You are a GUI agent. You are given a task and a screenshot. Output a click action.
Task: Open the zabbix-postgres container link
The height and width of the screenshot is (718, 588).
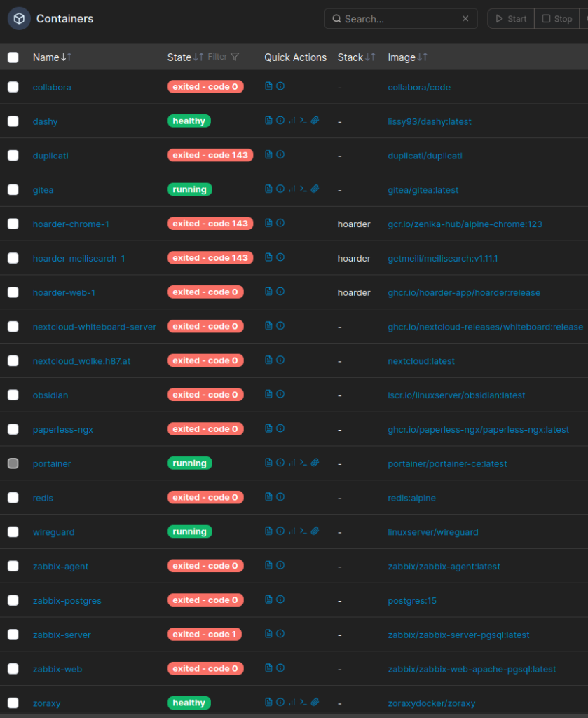point(67,601)
